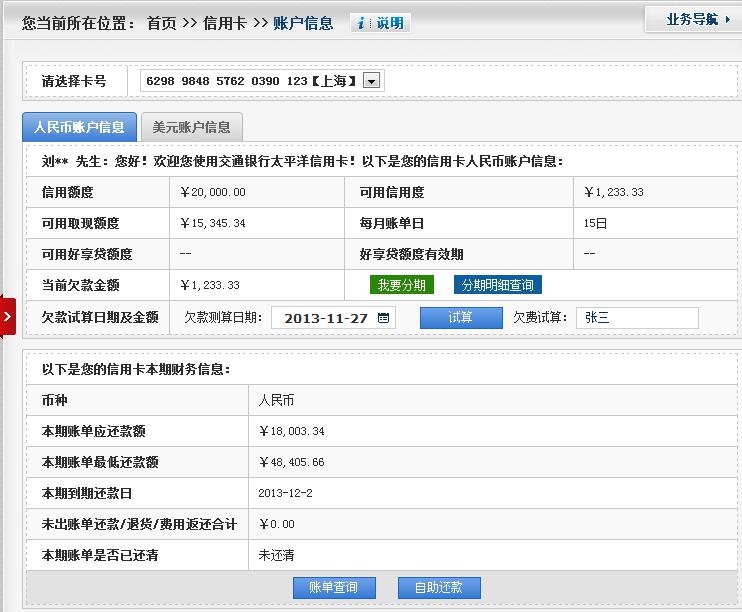Navigate to 信用卡 in the breadcrumb
742x612 pixels.
(x=224, y=23)
